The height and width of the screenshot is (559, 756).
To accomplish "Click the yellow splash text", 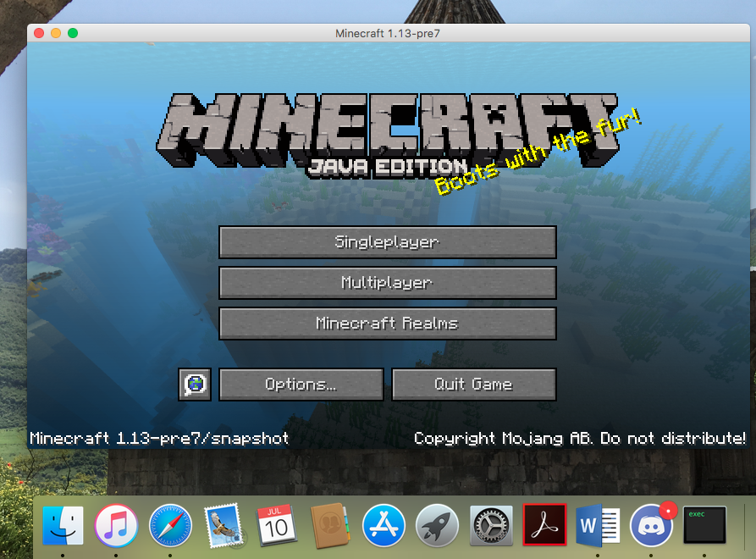I will pyautogui.click(x=539, y=151).
